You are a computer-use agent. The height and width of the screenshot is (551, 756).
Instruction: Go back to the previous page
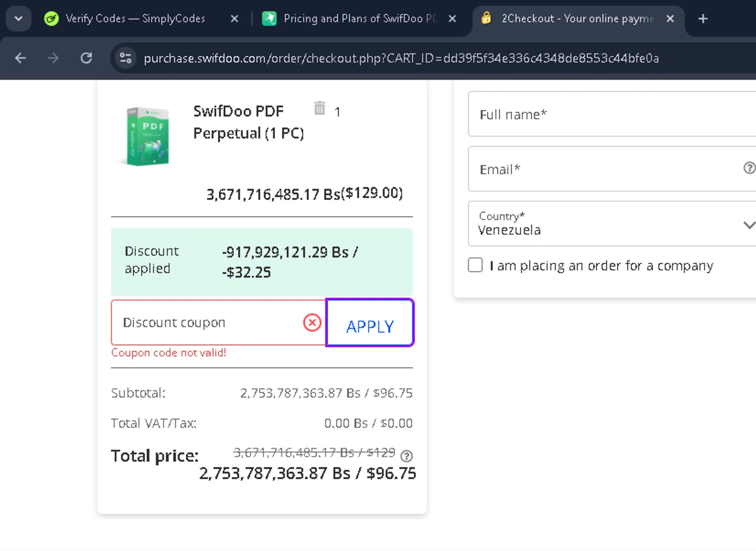click(21, 58)
